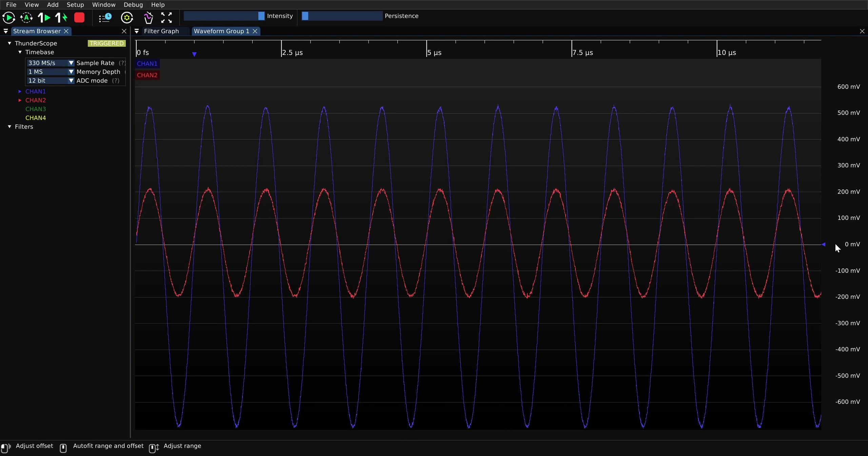The image size is (868, 456).
Task: Open waveform dock options arrow icon
Action: [137, 31]
